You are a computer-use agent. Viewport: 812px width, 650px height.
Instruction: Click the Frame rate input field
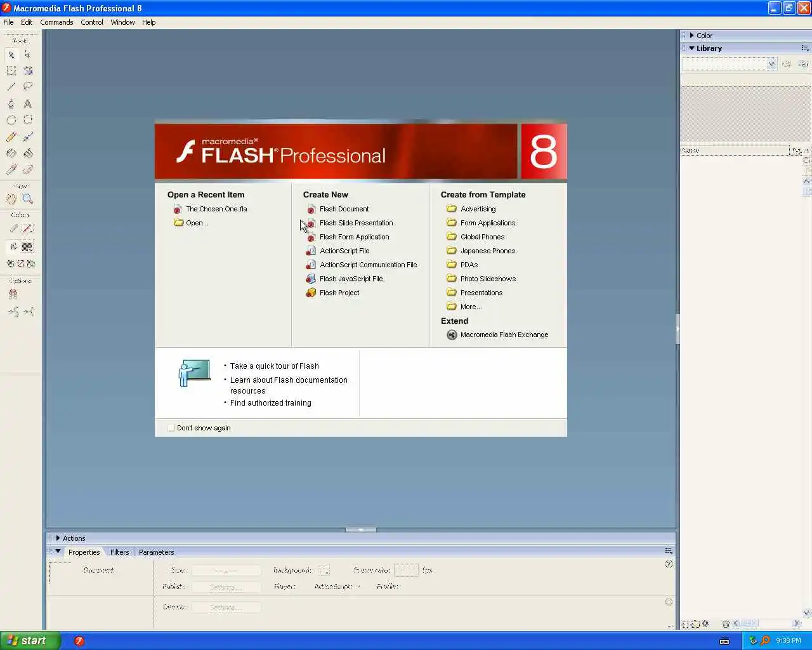pyautogui.click(x=406, y=570)
